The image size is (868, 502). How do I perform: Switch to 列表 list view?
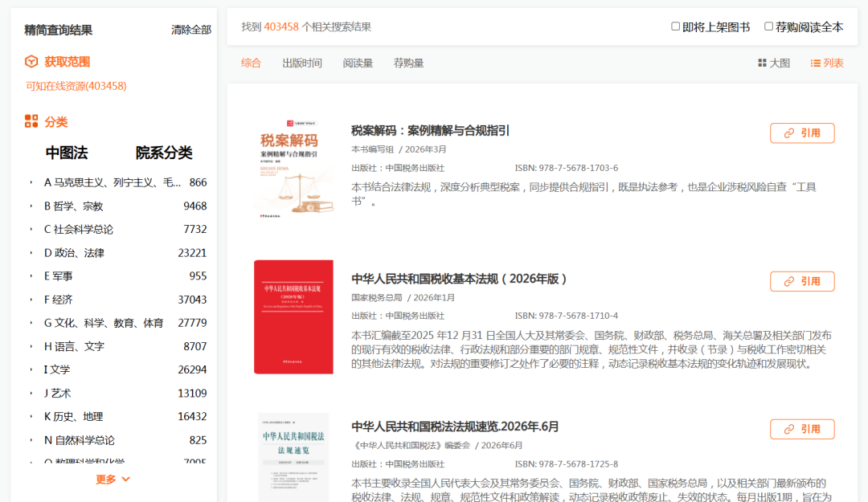pos(827,63)
